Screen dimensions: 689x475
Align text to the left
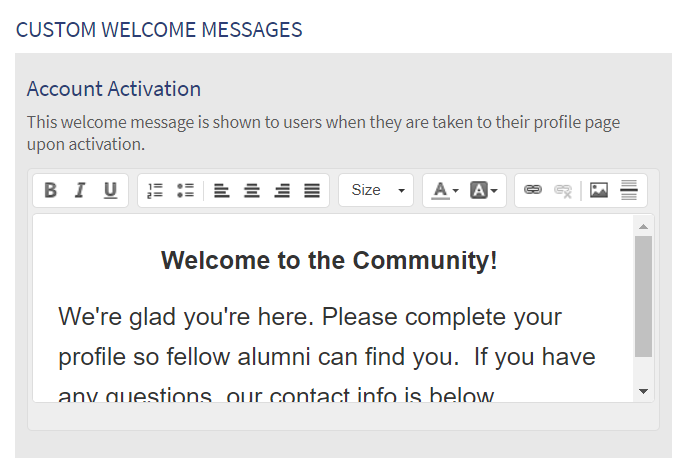[x=222, y=190]
